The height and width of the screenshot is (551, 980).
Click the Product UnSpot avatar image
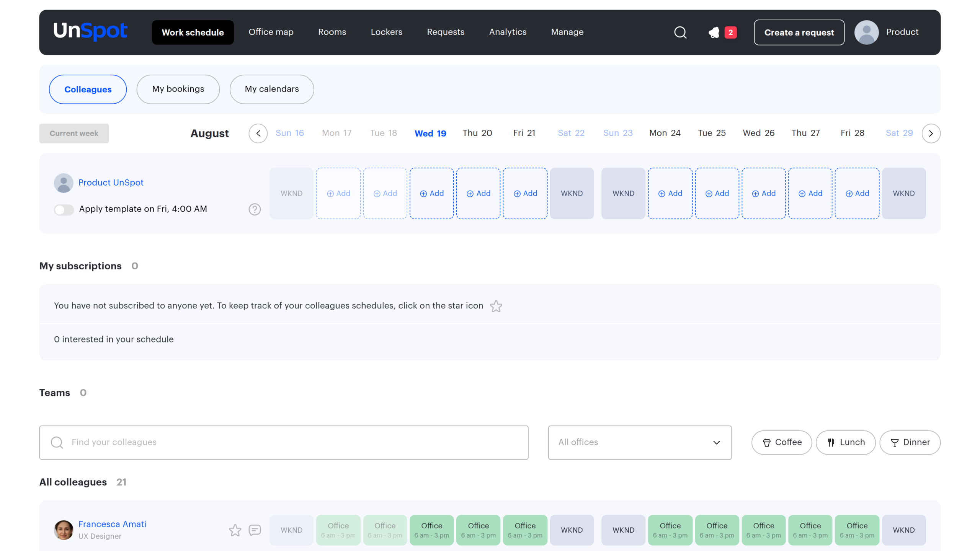(x=64, y=183)
